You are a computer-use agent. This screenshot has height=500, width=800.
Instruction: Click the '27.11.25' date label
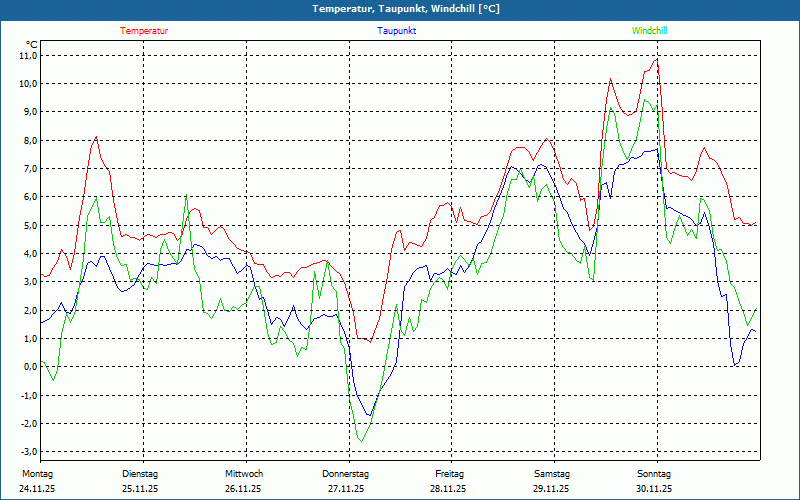346,489
